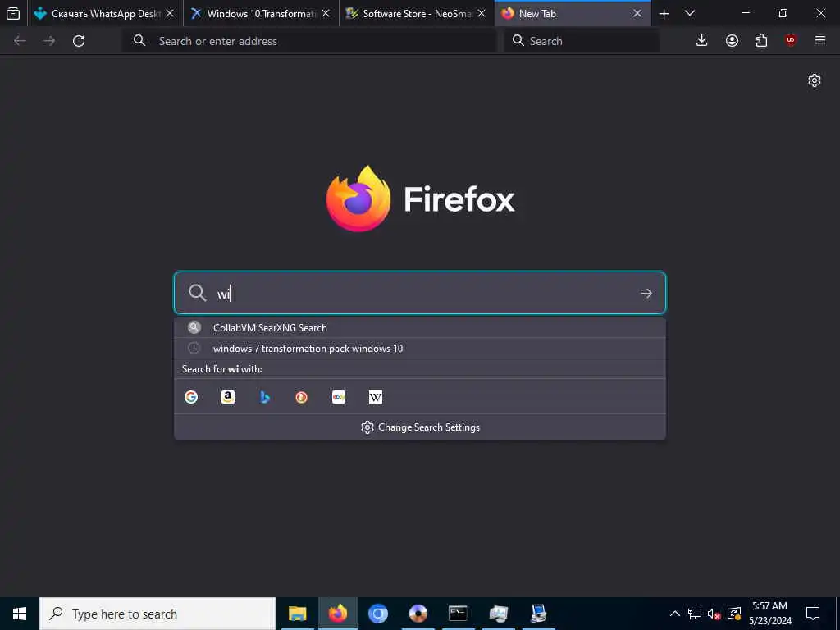Open the hamburger application menu

point(820,41)
